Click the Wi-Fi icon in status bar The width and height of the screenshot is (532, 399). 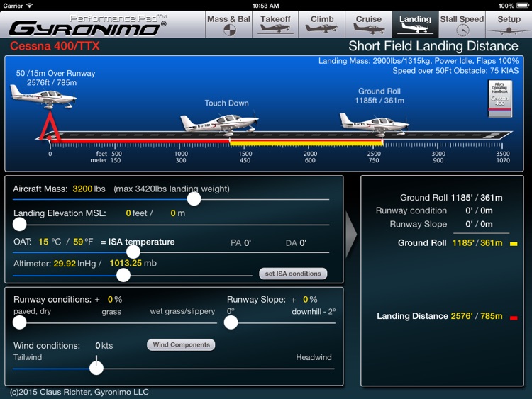30,6
